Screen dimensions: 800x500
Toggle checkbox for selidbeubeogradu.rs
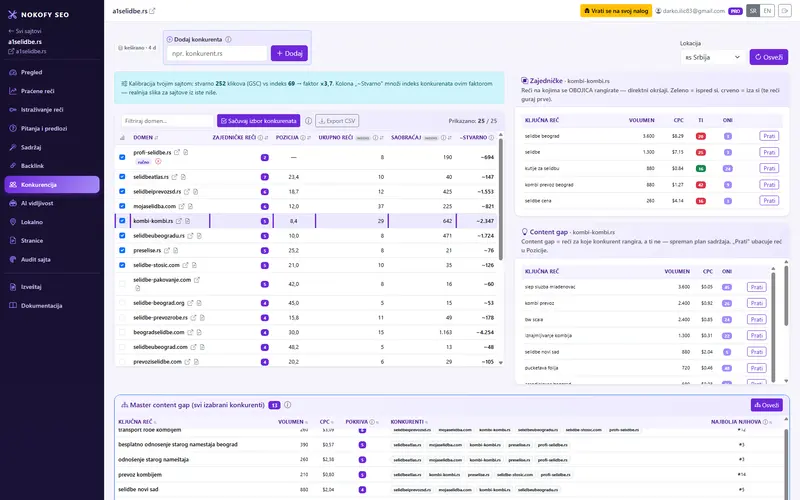pos(122,236)
